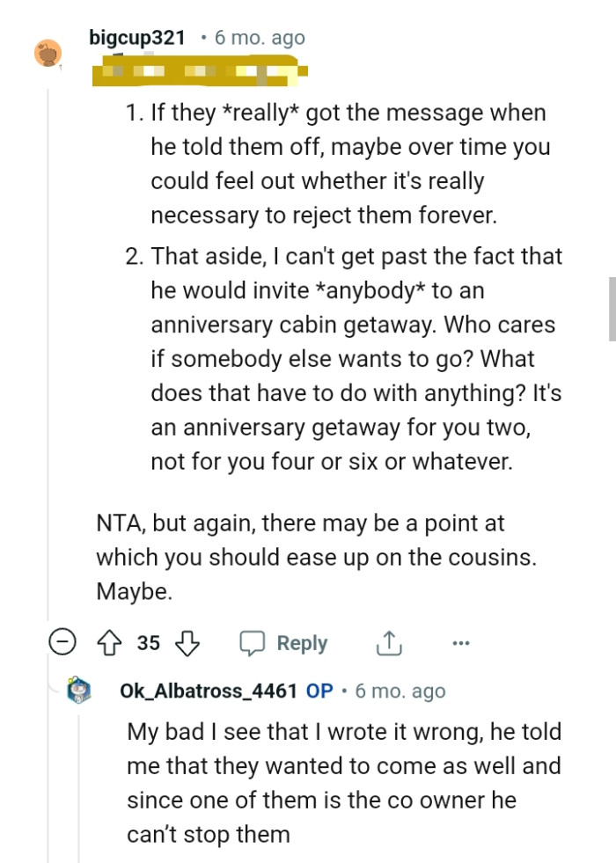Open the overflow menu for more comment actions
The width and height of the screenshot is (616, 863).
[460, 643]
